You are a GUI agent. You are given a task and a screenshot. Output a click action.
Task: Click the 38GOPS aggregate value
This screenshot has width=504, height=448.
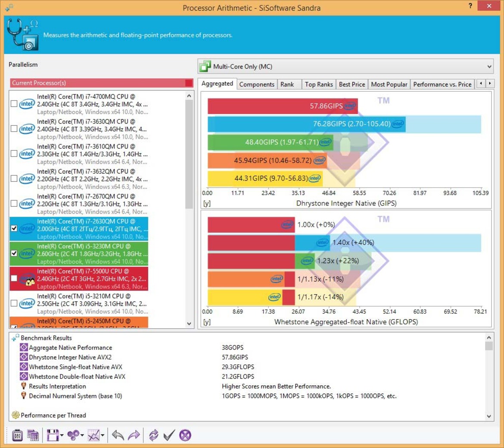[x=233, y=347]
